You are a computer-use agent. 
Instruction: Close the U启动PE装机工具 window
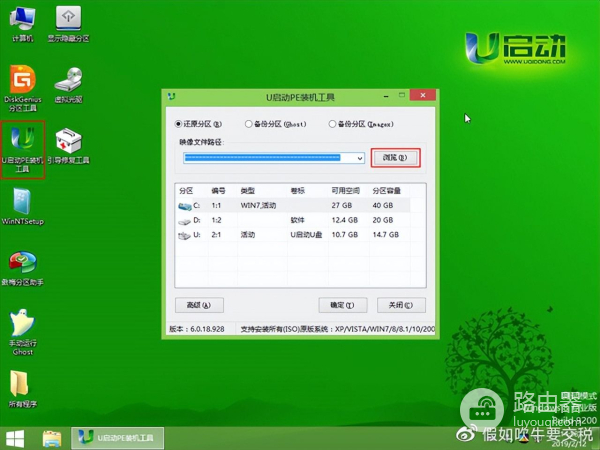click(422, 95)
